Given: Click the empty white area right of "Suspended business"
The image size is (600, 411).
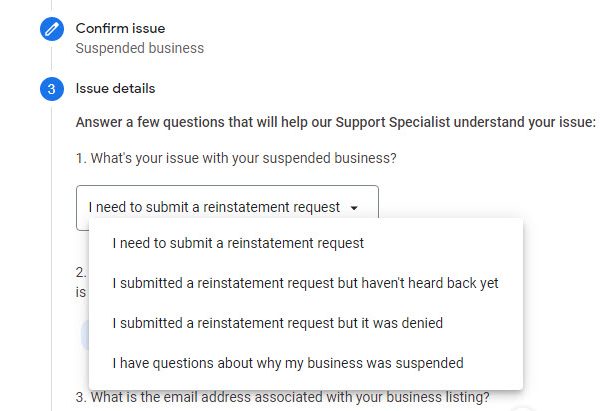Looking at the screenshot, I should tap(400, 48).
